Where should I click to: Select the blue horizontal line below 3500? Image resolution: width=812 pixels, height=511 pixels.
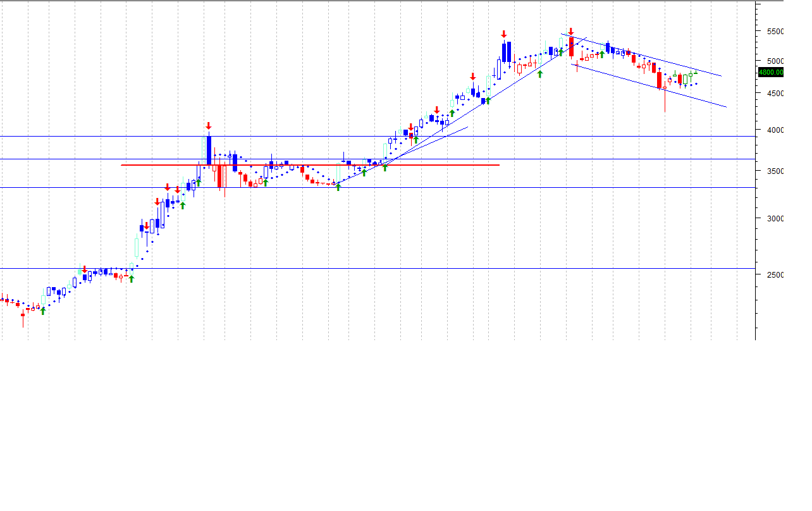tap(378, 187)
